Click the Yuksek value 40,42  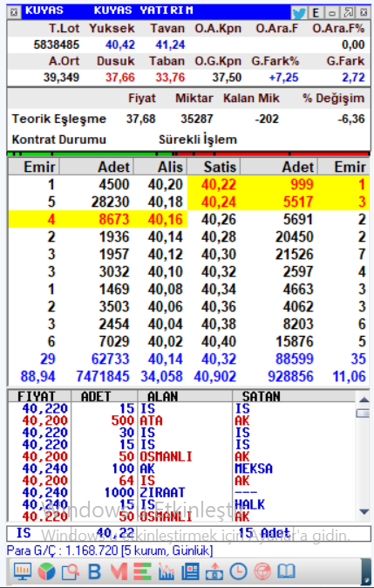[120, 45]
